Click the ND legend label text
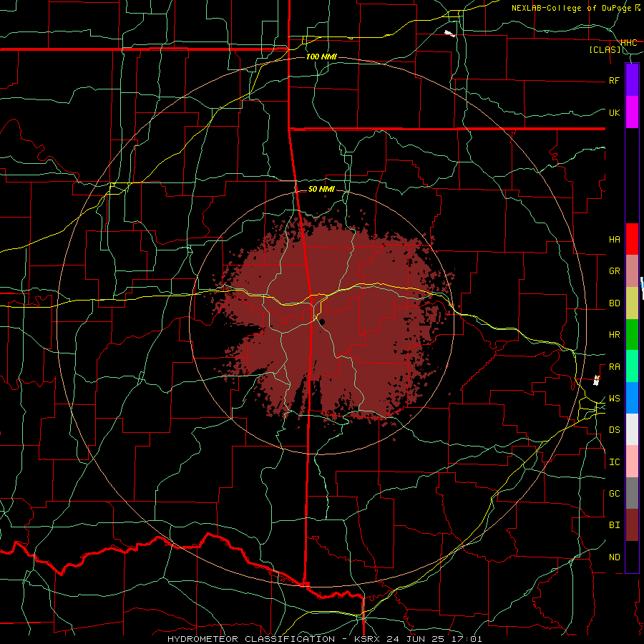The width and height of the screenshot is (644, 644). click(614, 557)
